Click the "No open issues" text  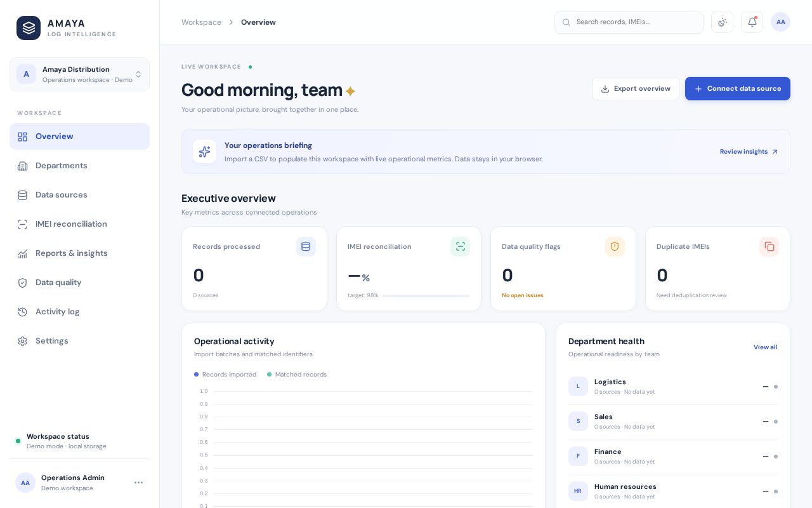(523, 295)
